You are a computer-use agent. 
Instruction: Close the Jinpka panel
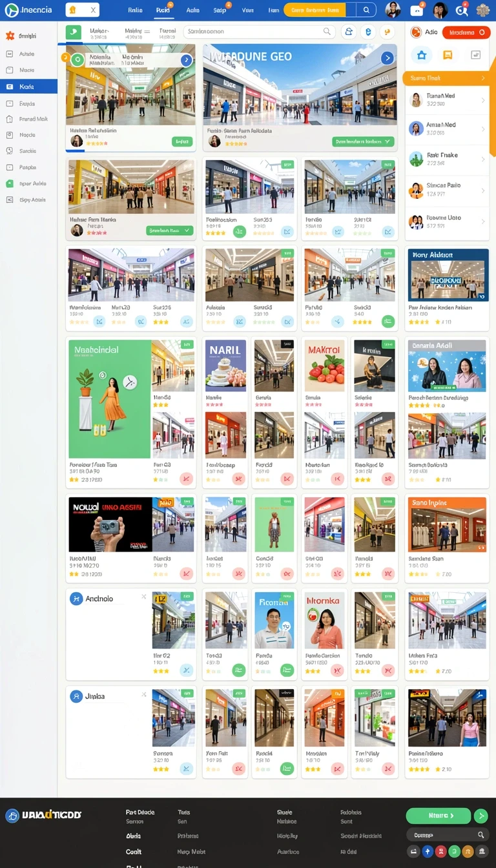point(144,694)
